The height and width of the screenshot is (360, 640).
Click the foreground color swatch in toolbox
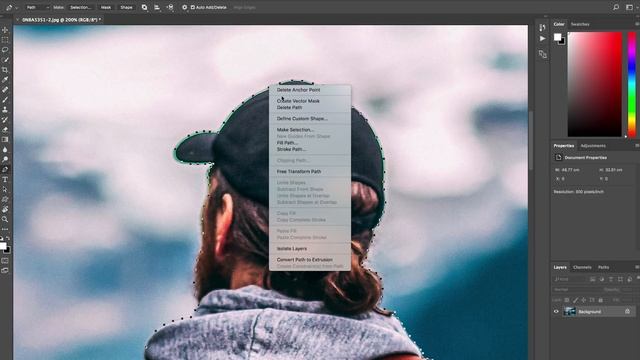point(3,246)
